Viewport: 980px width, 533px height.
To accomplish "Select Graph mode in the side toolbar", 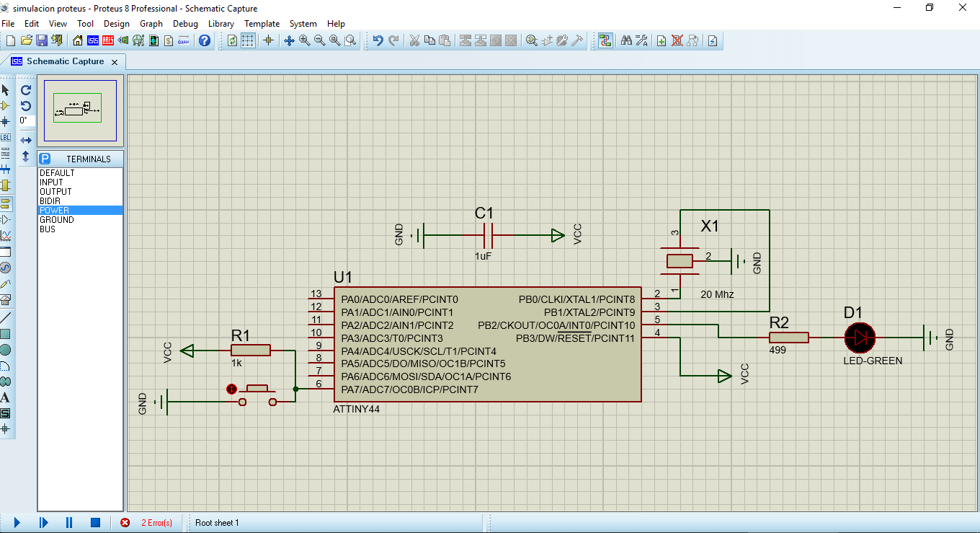I will pyautogui.click(x=5, y=235).
